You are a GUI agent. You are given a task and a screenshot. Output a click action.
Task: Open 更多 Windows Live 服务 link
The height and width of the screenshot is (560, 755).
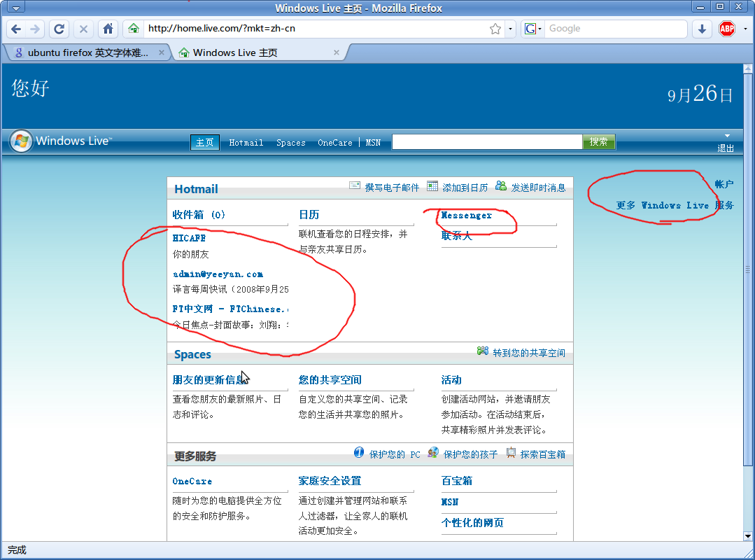675,206
